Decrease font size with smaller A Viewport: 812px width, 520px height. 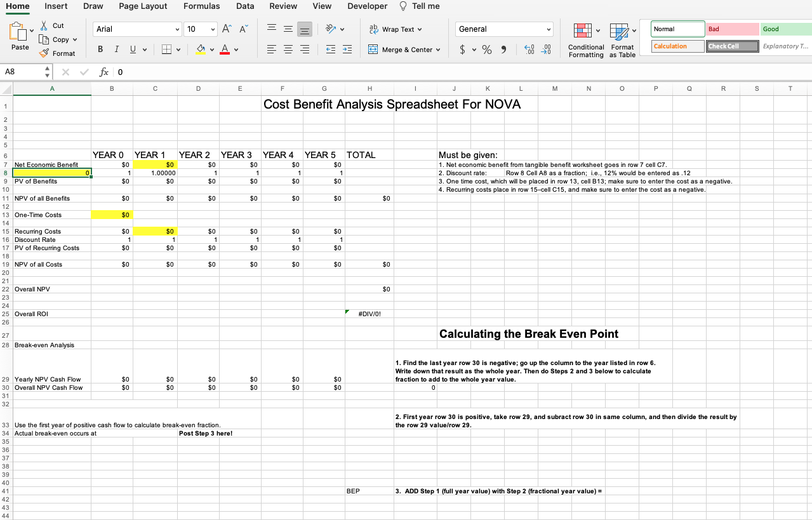pos(244,29)
